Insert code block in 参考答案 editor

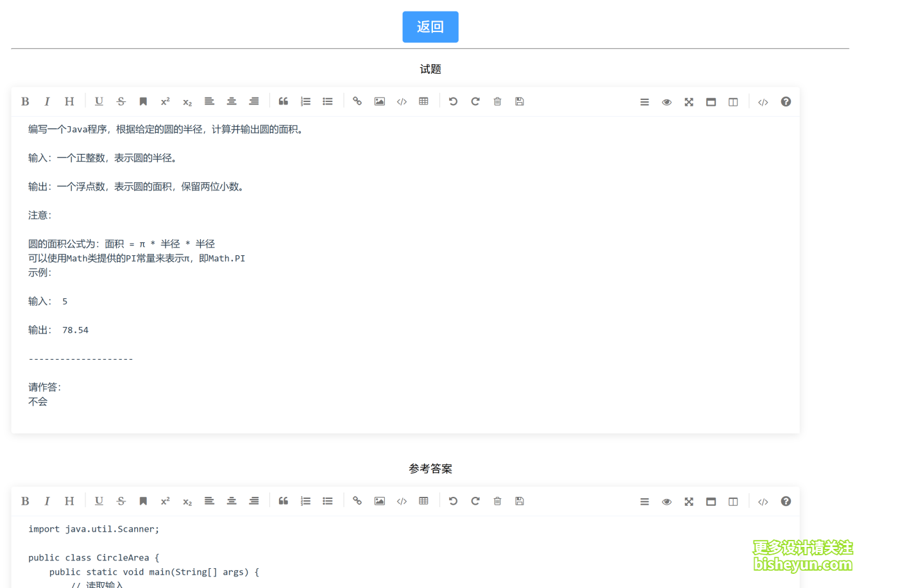point(402,501)
